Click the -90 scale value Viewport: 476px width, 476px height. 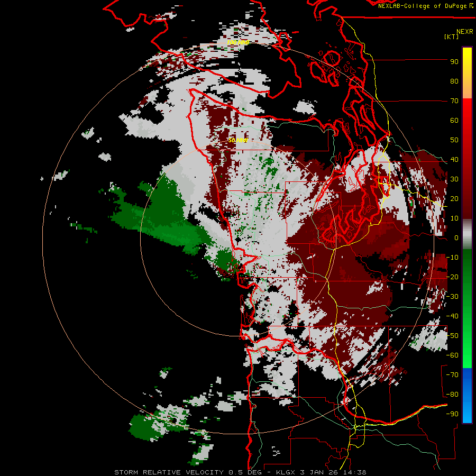point(452,414)
